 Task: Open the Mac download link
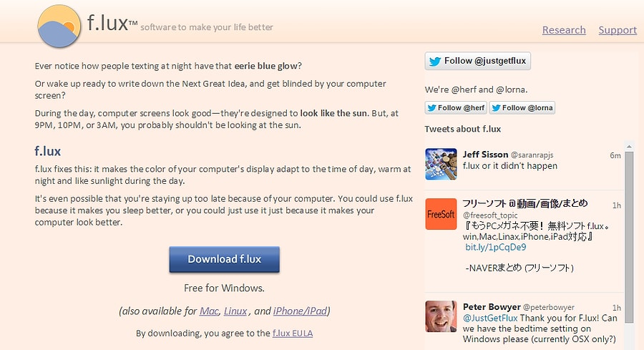(x=209, y=311)
